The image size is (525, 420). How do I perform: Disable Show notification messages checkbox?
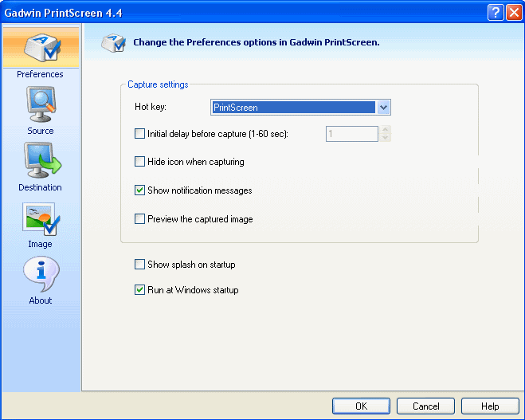(x=139, y=190)
